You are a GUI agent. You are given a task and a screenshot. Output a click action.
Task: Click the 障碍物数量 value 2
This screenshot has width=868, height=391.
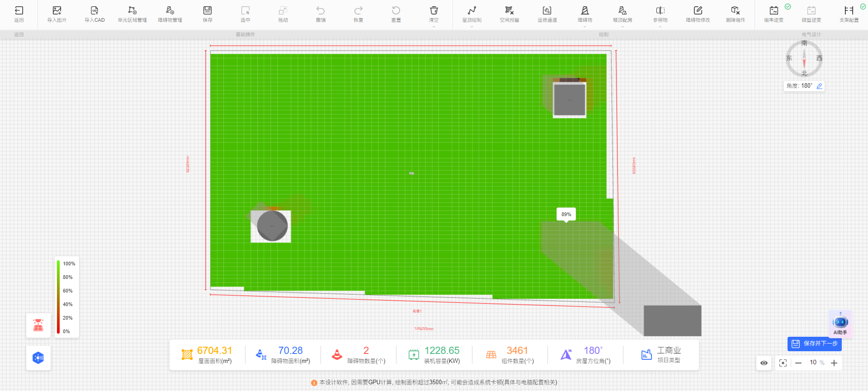tap(366, 350)
